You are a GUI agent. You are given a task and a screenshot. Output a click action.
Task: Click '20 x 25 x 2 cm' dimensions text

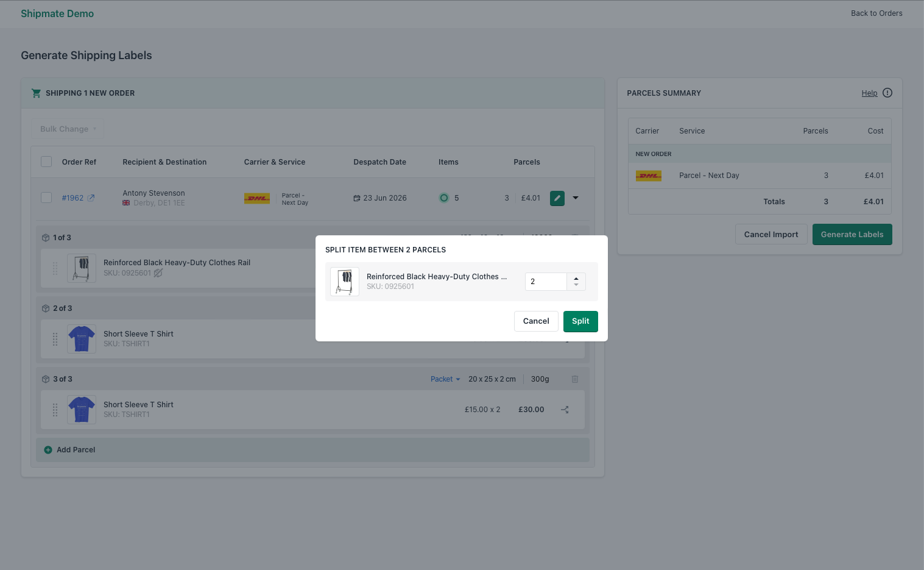(x=492, y=379)
